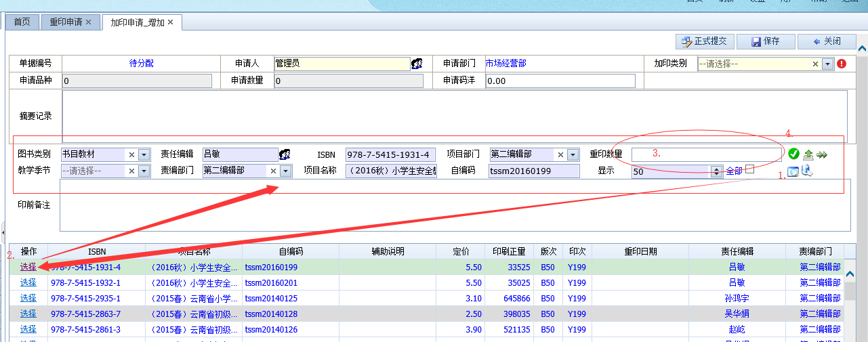The image size is (868, 342).
Task: Adjust the 显示 count spinner arrows
Action: [x=717, y=172]
